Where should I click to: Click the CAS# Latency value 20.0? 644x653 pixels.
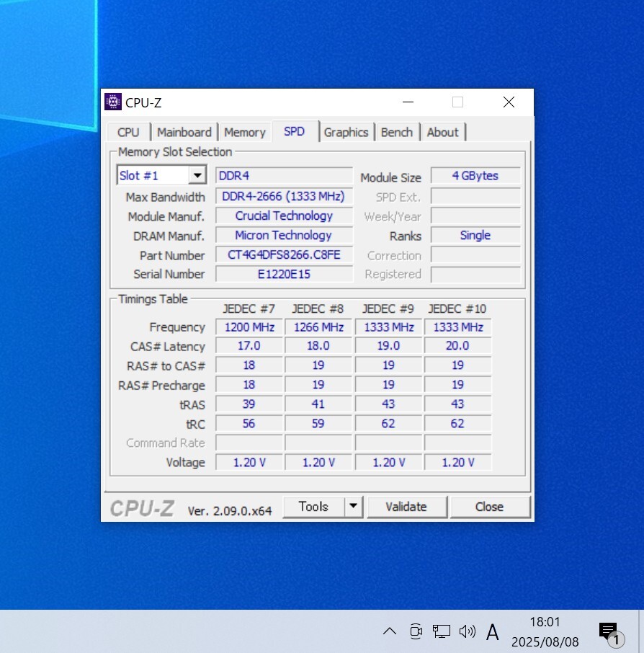pos(457,346)
